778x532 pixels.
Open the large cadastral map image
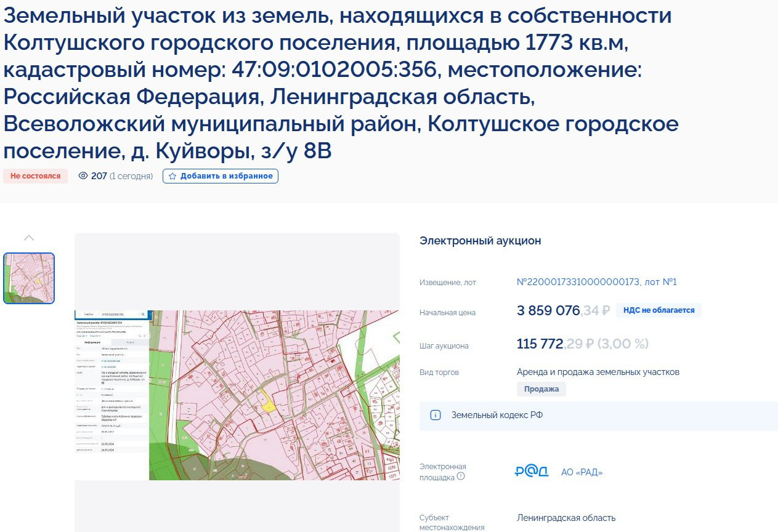[237, 395]
